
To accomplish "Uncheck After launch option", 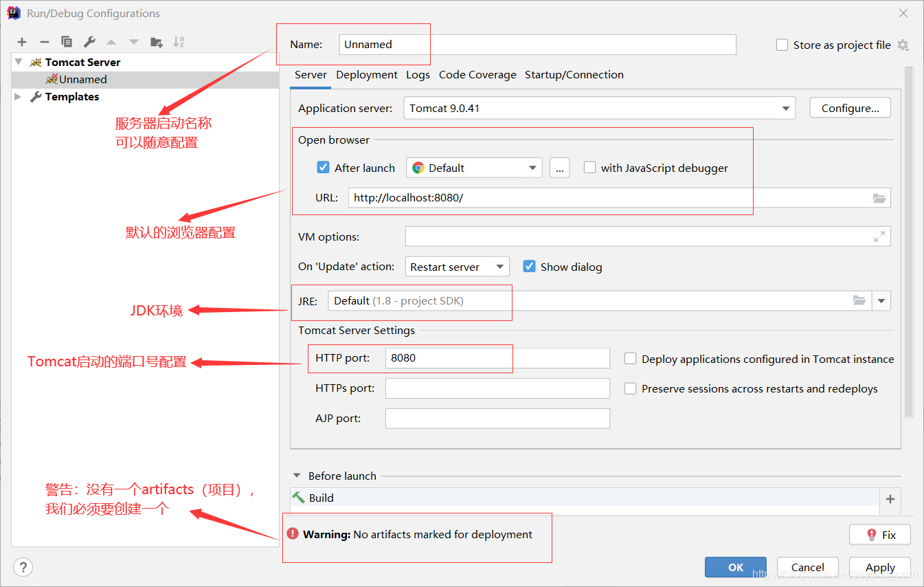I will tap(323, 167).
